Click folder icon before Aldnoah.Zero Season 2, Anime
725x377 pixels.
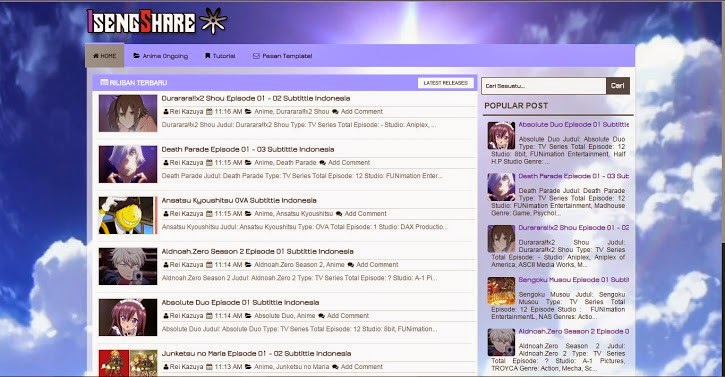(248, 265)
